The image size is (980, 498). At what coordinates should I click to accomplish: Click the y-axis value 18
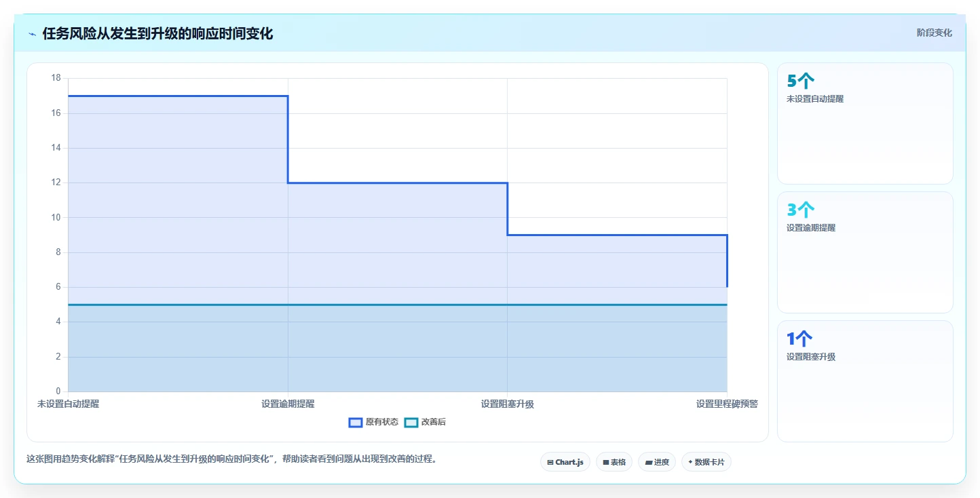[x=56, y=78]
